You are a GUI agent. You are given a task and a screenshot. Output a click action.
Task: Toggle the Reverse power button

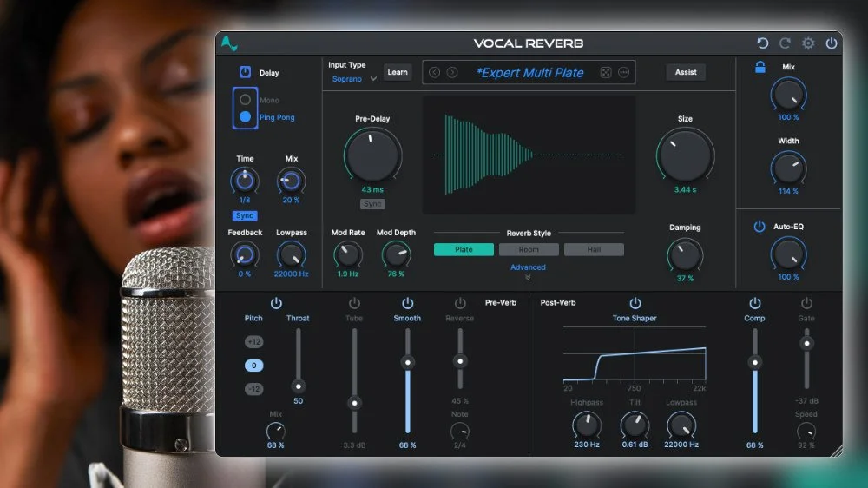[x=460, y=303]
